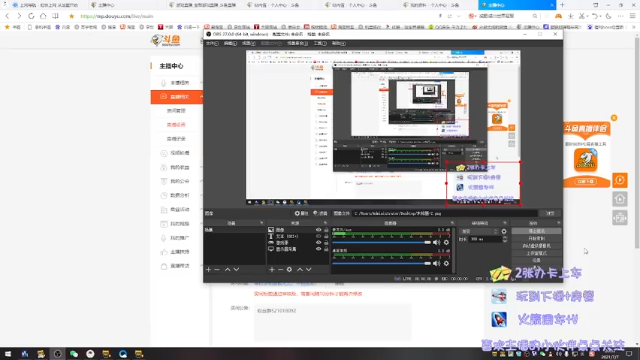640x360 pixels.
Task: Click download button on Douyu companion promo
Action: coord(586,181)
